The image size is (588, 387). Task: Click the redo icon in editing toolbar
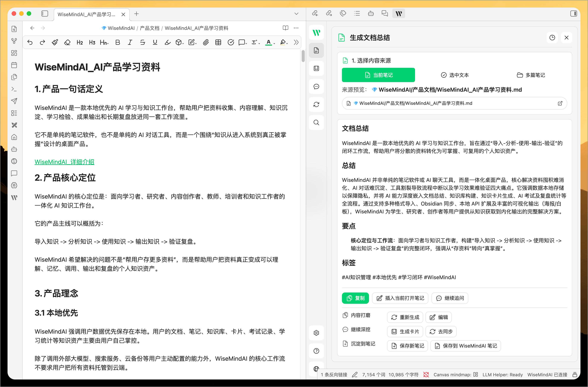42,42
